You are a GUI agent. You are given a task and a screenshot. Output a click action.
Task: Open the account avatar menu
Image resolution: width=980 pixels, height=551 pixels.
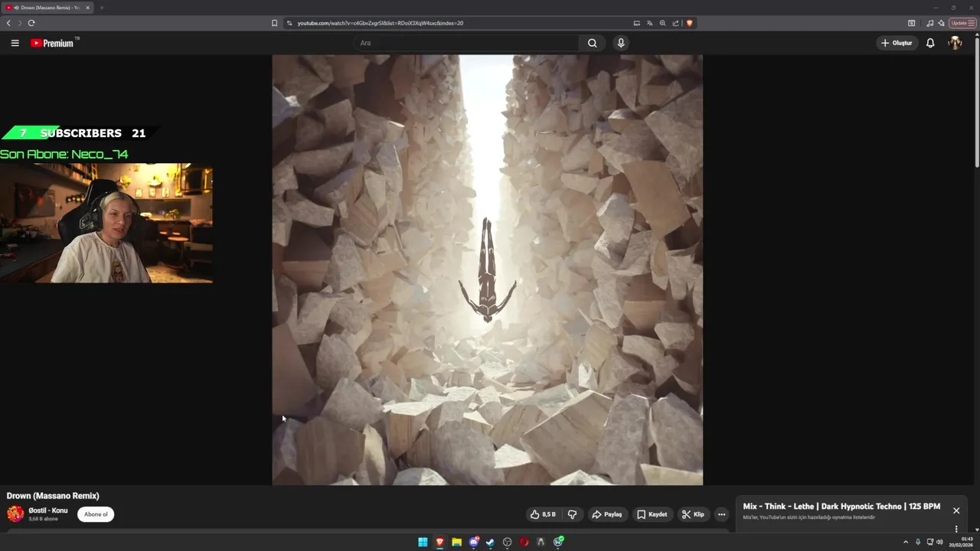pos(955,43)
